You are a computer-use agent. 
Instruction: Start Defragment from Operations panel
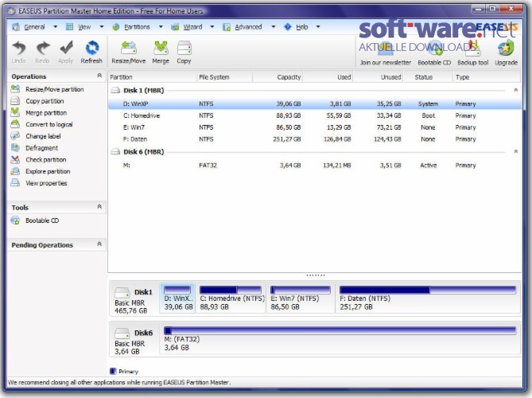click(x=34, y=148)
